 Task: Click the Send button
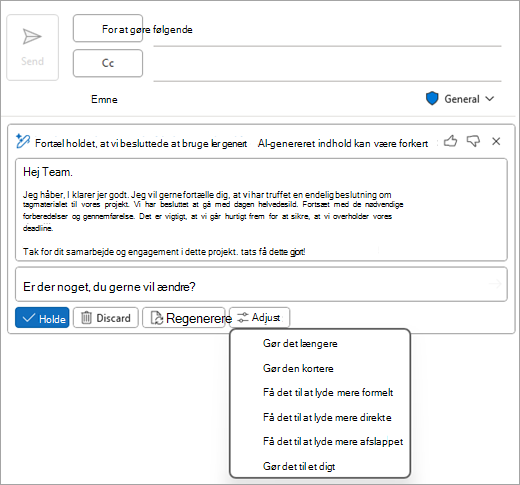point(33,47)
